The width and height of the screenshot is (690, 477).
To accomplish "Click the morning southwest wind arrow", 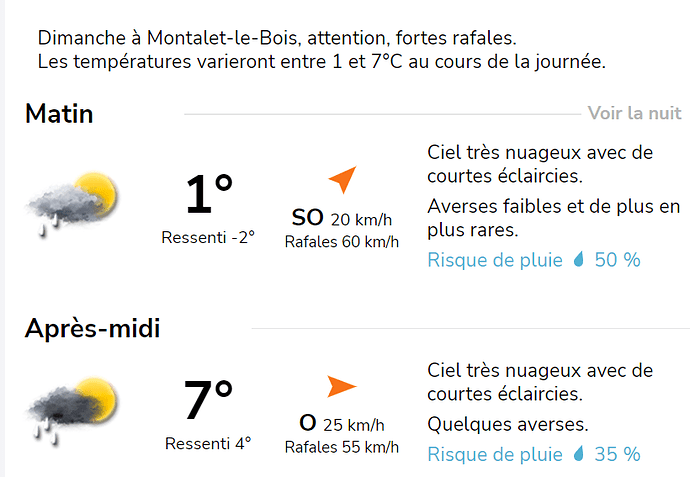I will (343, 179).
